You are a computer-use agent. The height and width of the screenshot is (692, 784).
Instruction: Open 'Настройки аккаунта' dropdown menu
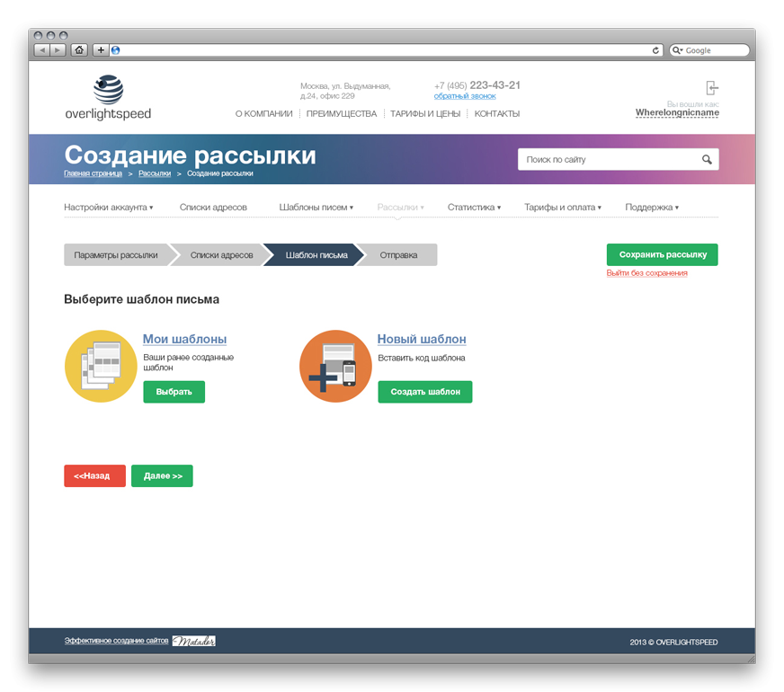click(x=109, y=208)
